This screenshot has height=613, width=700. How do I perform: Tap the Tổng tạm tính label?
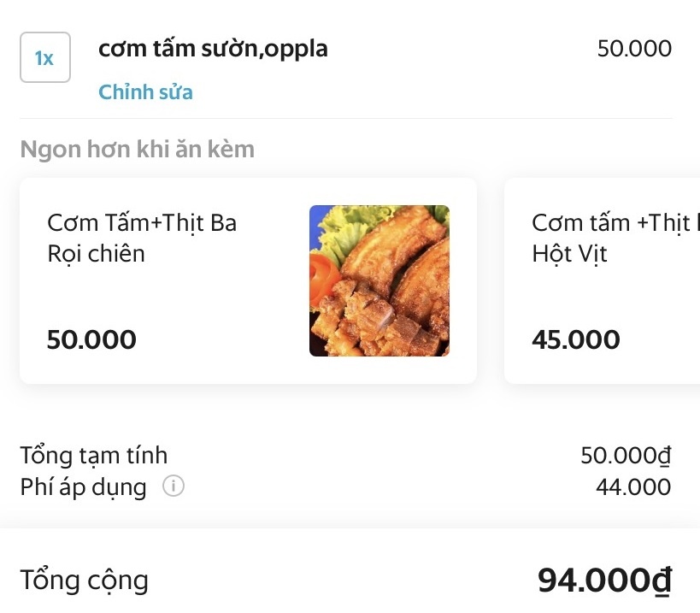pyautogui.click(x=94, y=456)
